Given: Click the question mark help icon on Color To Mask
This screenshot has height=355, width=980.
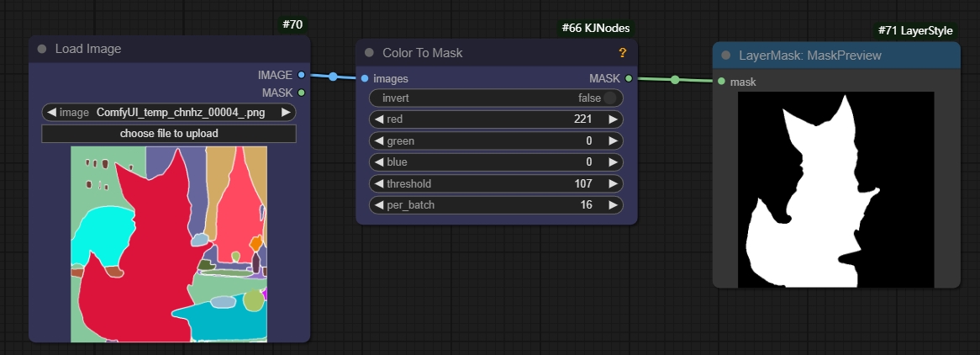Looking at the screenshot, I should (x=622, y=53).
